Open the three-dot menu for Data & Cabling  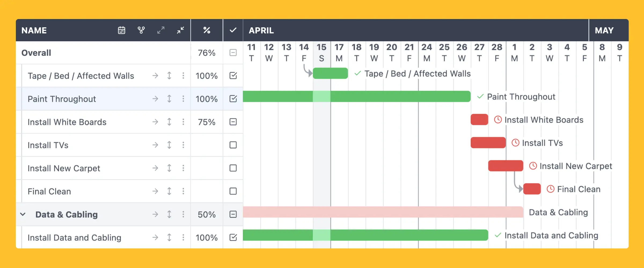(183, 214)
